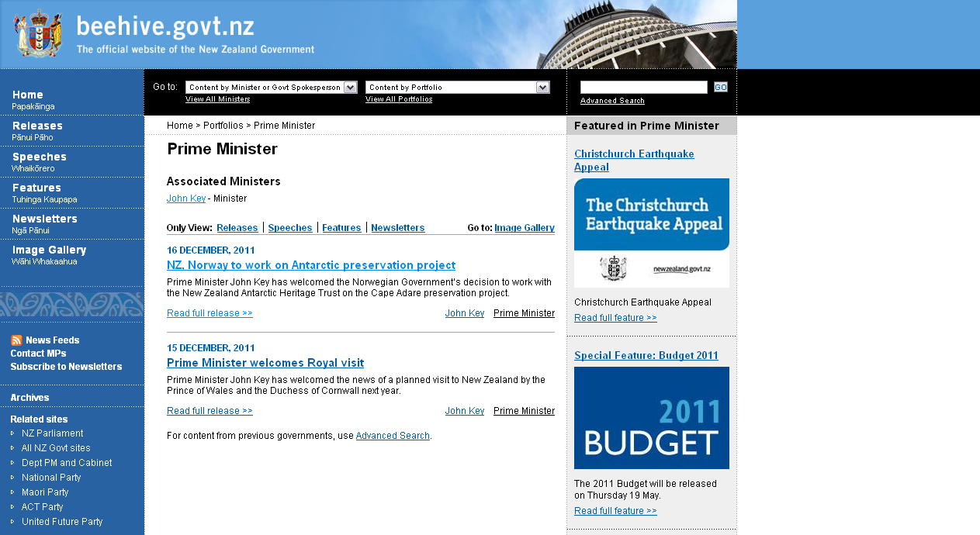Click View All Portfolios link

(399, 99)
